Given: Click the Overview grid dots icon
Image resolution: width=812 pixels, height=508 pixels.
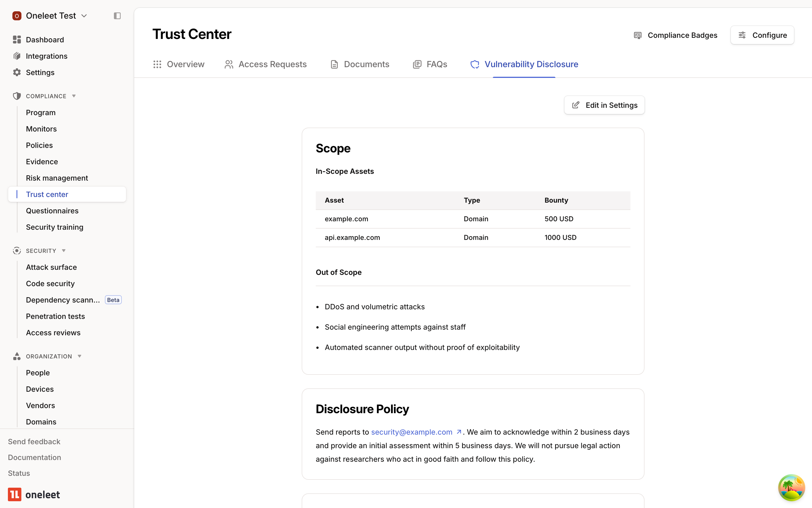Looking at the screenshot, I should (157, 64).
